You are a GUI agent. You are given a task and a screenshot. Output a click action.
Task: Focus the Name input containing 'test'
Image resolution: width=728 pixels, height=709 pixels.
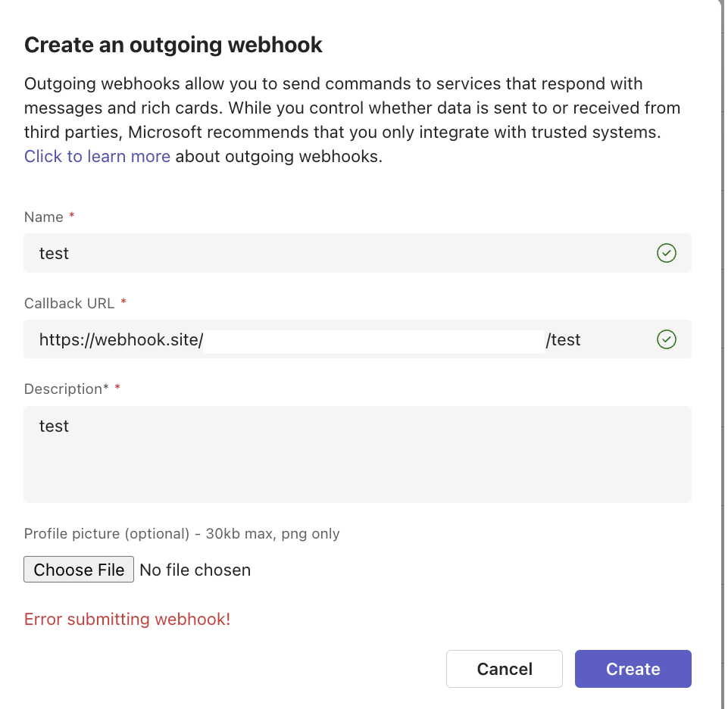tap(358, 253)
